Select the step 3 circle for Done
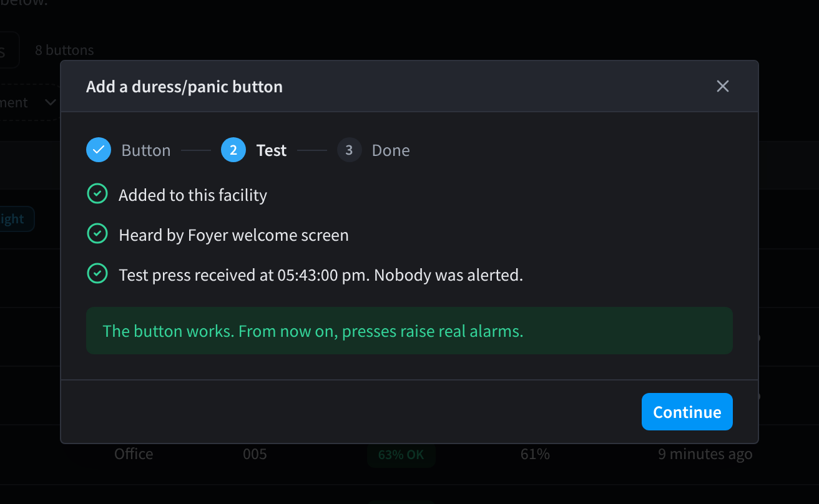819x504 pixels. pos(349,150)
